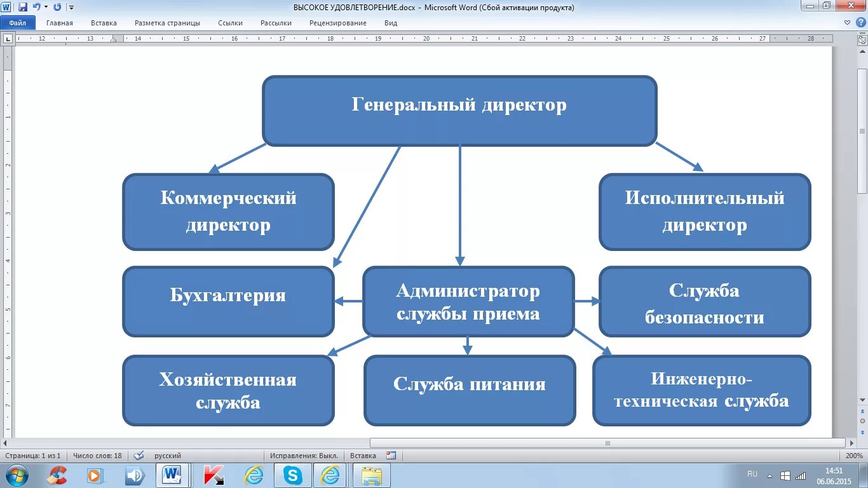
Task: Open Windows Explorer folder in taskbar
Action: click(x=371, y=475)
